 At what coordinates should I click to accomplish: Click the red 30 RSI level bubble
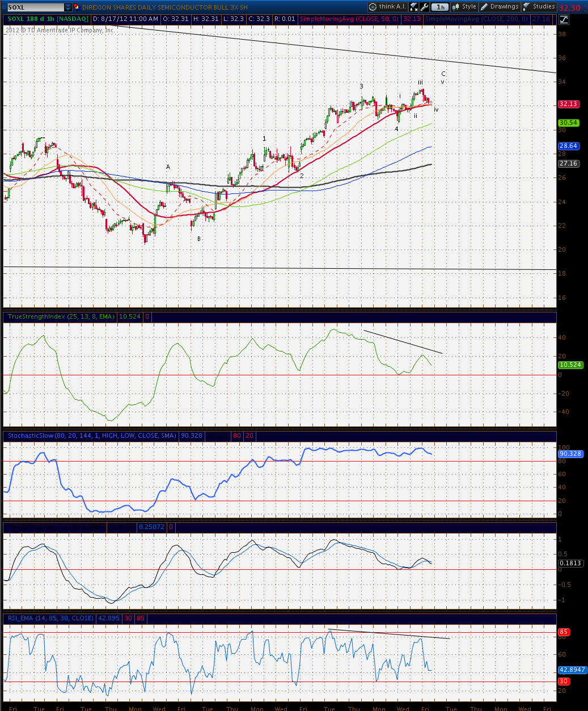[x=564, y=681]
